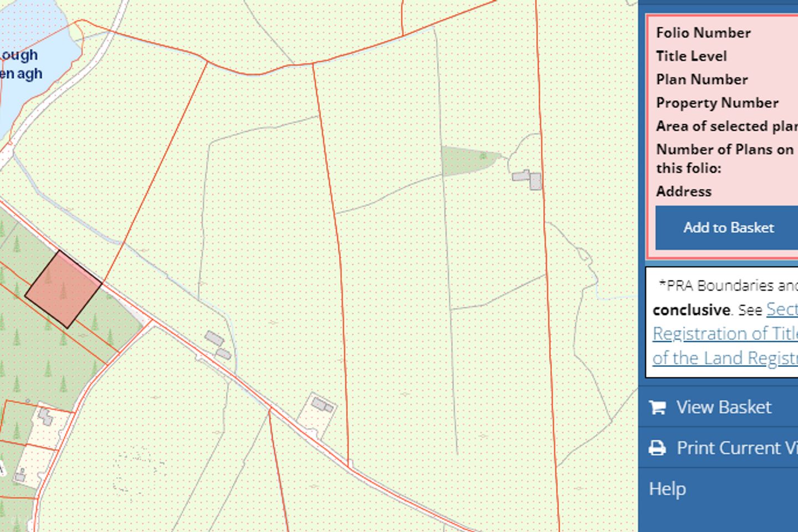Click the grey buildings by the small woodland
Viewport: 798px width, 532px height.
point(528,178)
